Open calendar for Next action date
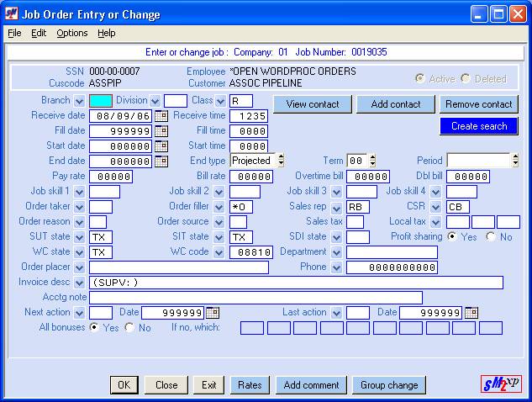Image resolution: width=532 pixels, height=402 pixels. [213, 313]
